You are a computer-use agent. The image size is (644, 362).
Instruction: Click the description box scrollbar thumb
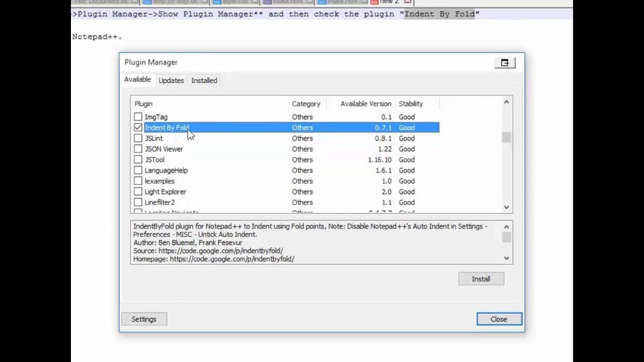click(507, 237)
